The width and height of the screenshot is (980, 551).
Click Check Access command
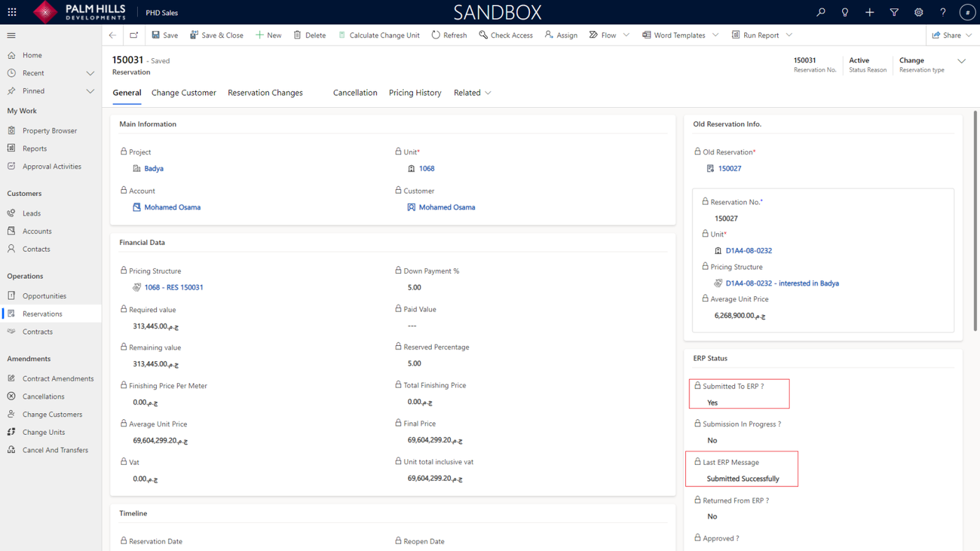click(506, 35)
